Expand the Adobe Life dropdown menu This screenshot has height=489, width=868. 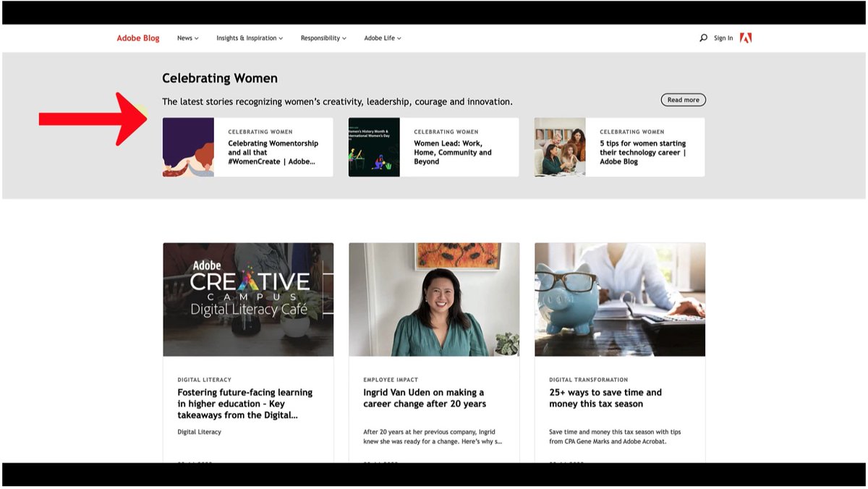coord(382,38)
